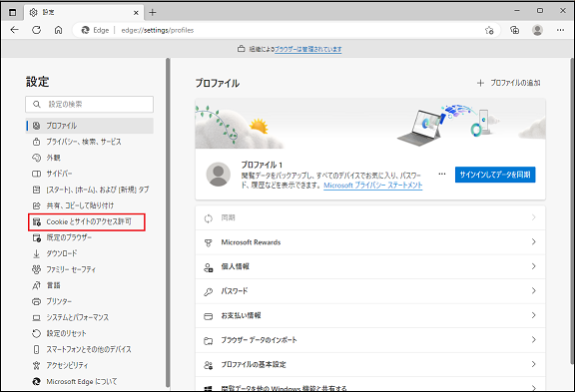Click the お支払い情報 card icon

click(x=209, y=316)
